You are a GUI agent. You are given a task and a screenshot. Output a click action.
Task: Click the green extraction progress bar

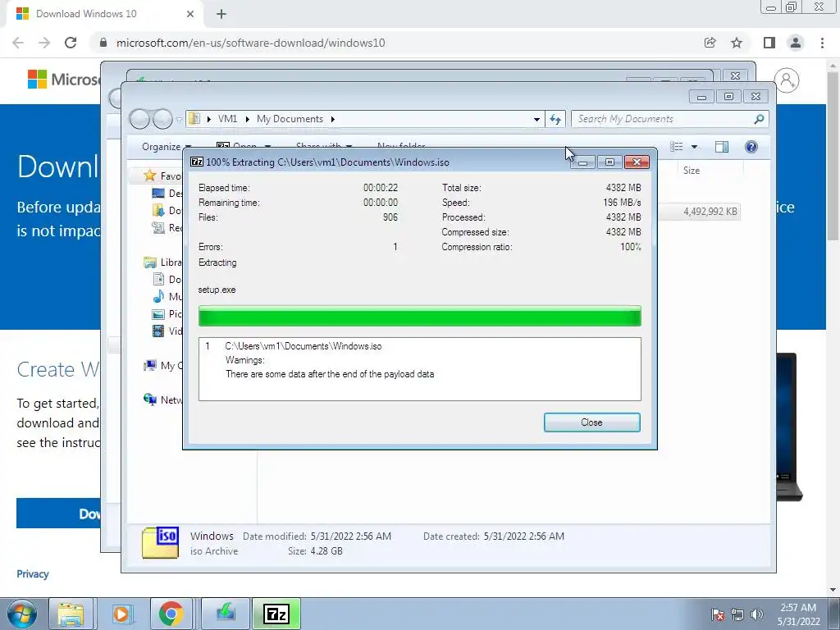coord(419,316)
